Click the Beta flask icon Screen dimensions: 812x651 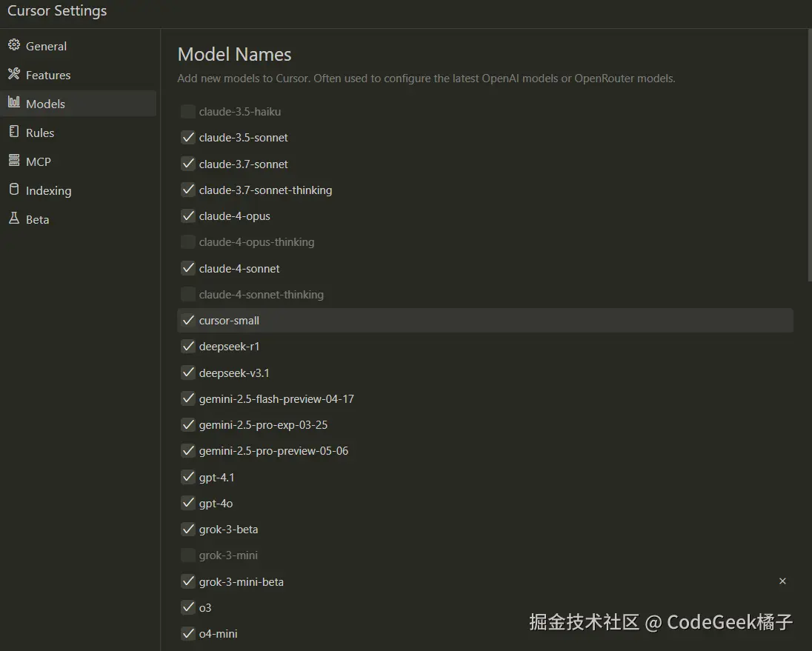(x=14, y=218)
